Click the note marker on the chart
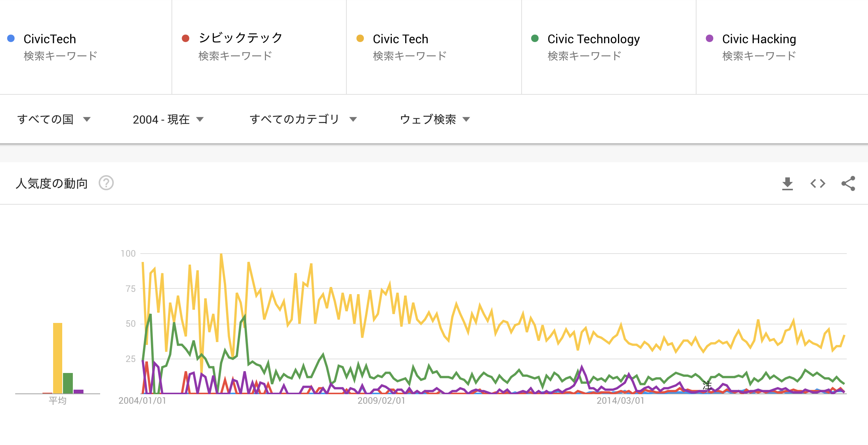This screenshot has width=868, height=445. tap(707, 385)
